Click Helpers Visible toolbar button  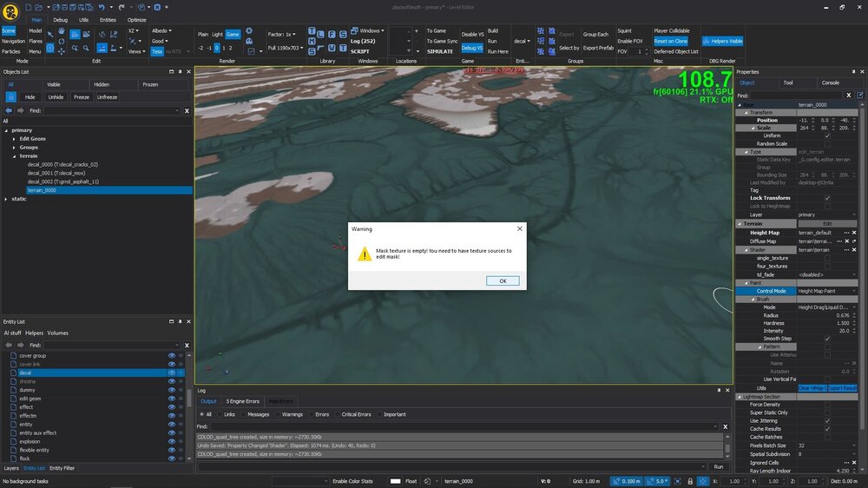(x=722, y=41)
